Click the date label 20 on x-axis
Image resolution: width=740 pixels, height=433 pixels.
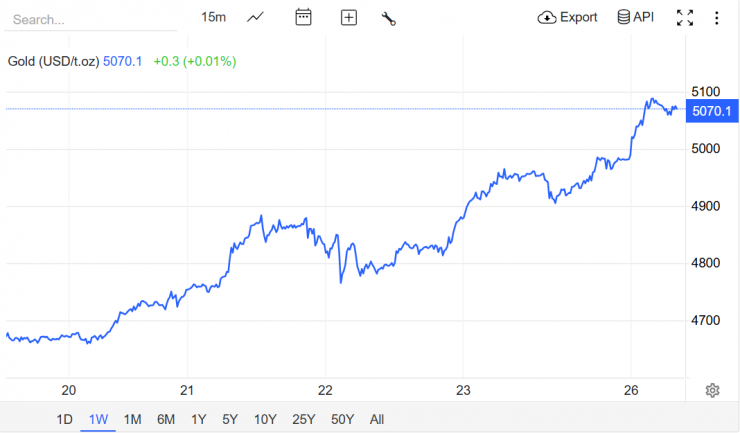point(68,391)
